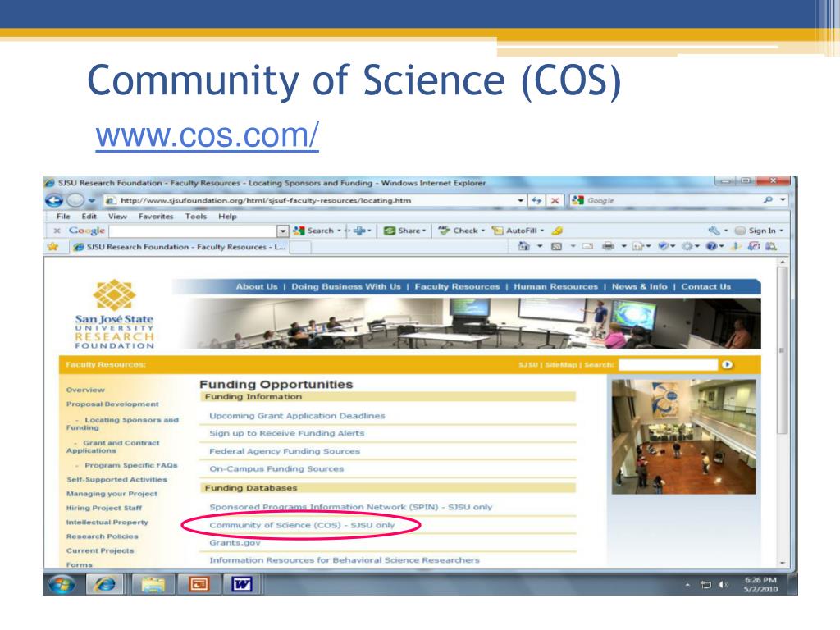840x630 pixels.
Task: Open PowerPoint from the taskbar
Action: pyautogui.click(x=199, y=584)
